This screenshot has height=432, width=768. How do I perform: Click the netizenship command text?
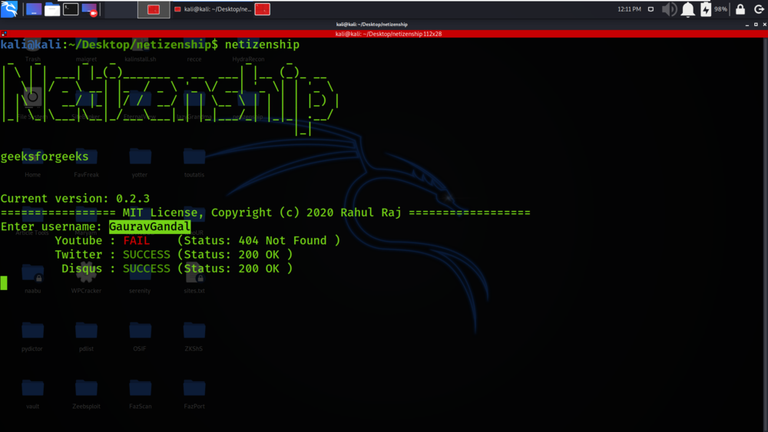(x=262, y=45)
